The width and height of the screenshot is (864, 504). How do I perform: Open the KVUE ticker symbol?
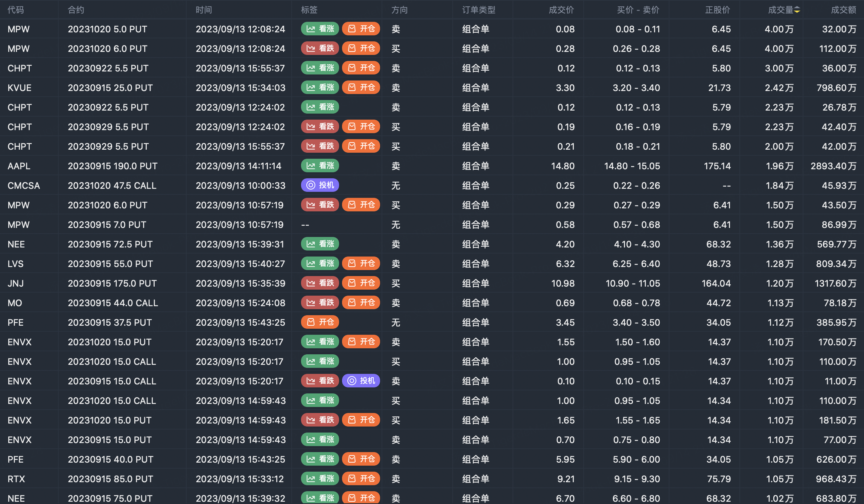20,88
